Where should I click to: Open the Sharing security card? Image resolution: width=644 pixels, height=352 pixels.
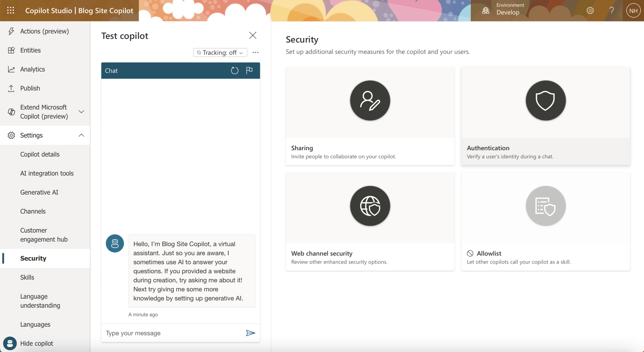[370, 116]
